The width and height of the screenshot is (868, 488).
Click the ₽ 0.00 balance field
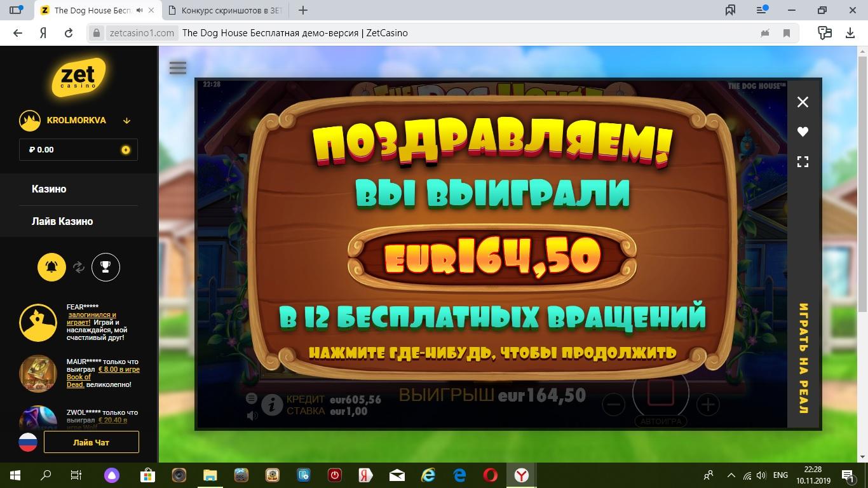78,150
